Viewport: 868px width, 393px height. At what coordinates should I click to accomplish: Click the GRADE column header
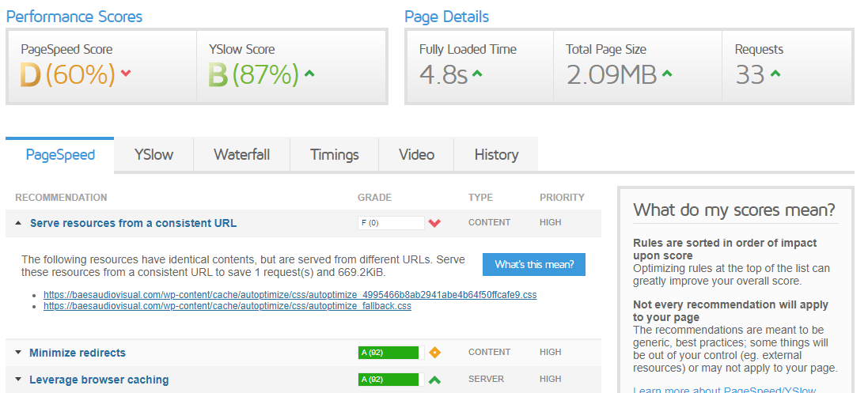[375, 198]
